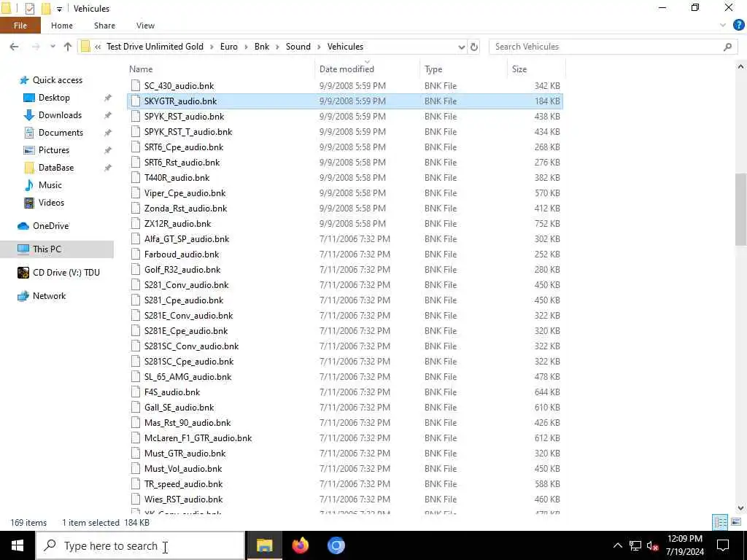Launch Firefox from the taskbar
Image resolution: width=747 pixels, height=560 pixels.
click(x=300, y=545)
